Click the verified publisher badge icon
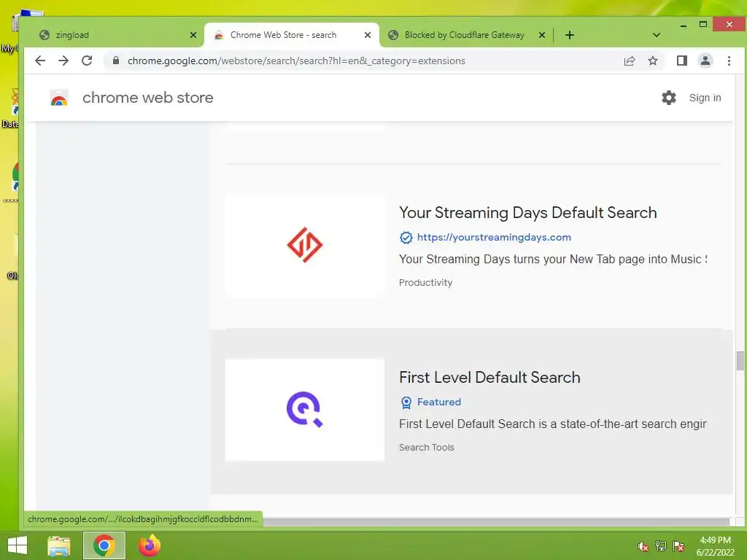The width and height of the screenshot is (747, 560). pos(406,237)
